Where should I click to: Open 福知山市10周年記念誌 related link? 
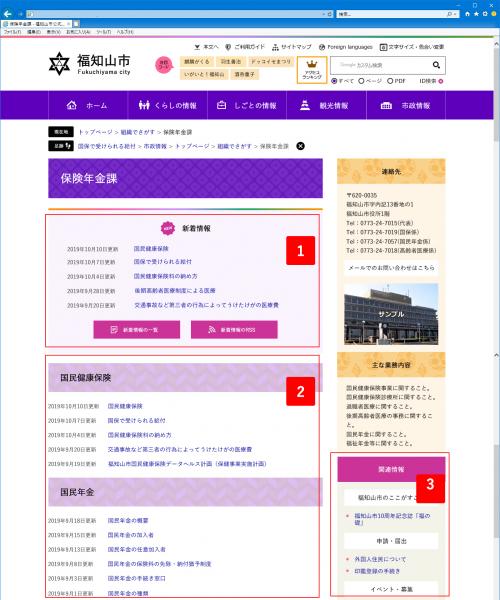(392, 519)
